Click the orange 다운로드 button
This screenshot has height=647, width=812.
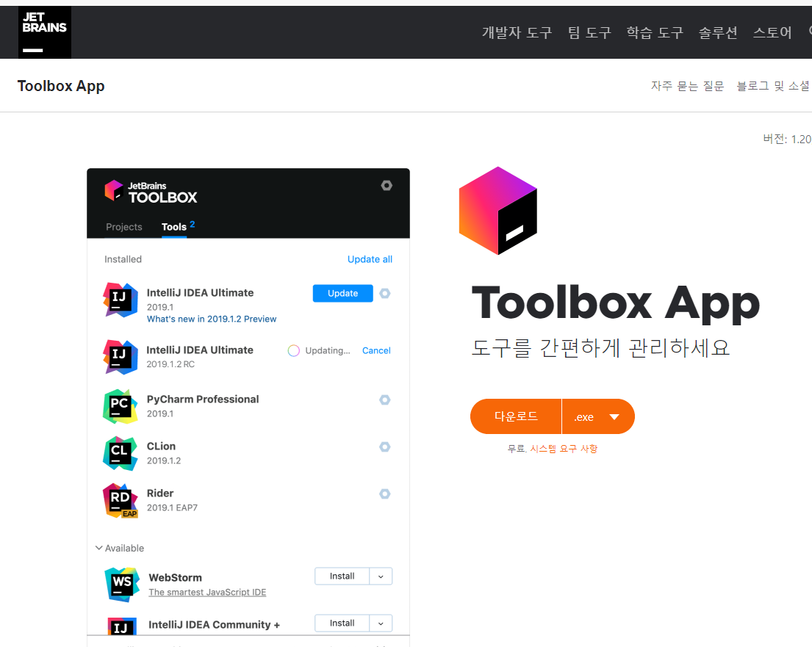click(516, 416)
